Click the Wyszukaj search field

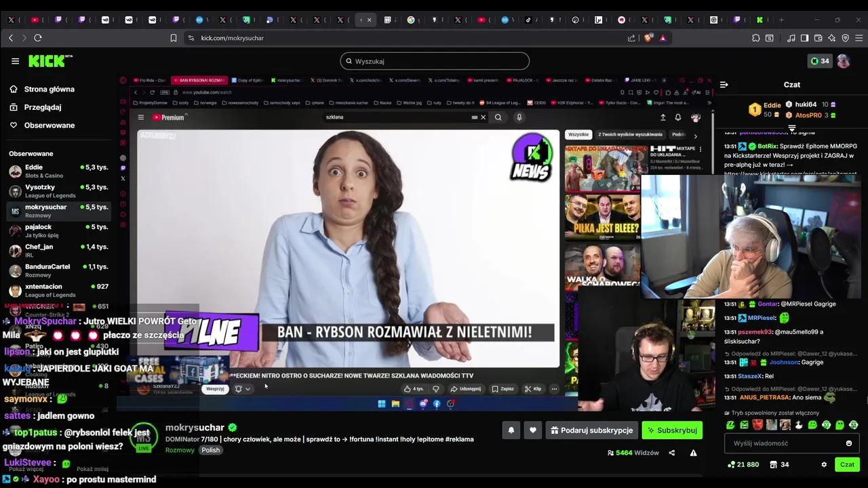click(x=435, y=61)
